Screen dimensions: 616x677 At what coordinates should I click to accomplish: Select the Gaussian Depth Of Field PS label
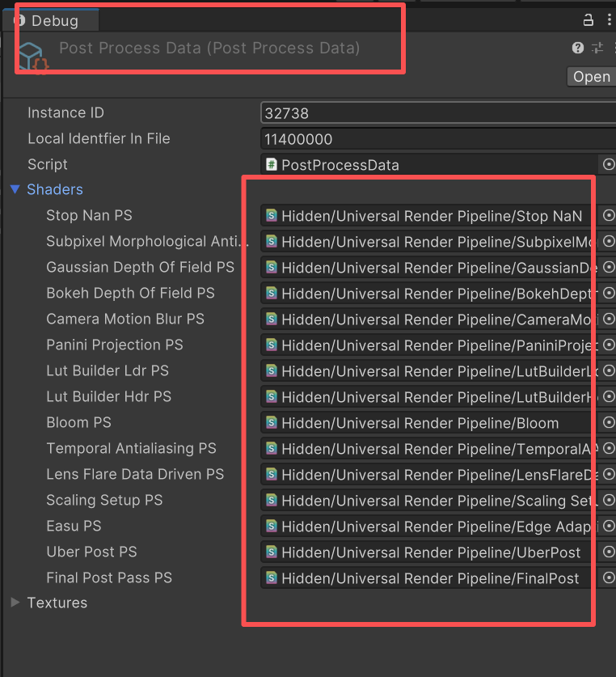pos(140,267)
